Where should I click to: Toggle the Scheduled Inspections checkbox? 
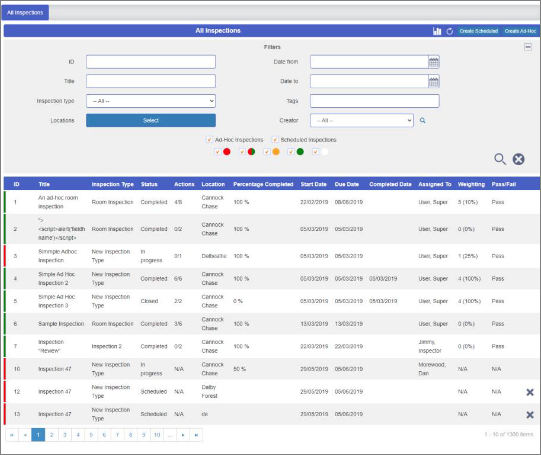275,140
